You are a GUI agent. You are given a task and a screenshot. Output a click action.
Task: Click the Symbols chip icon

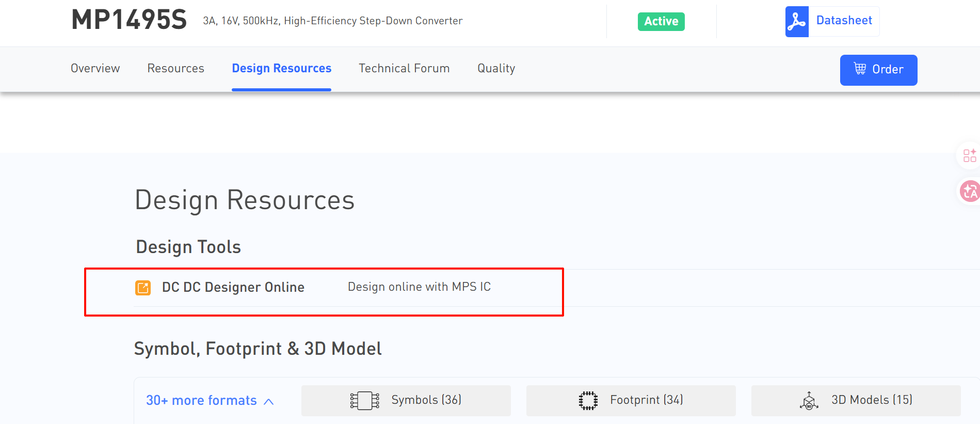point(364,401)
